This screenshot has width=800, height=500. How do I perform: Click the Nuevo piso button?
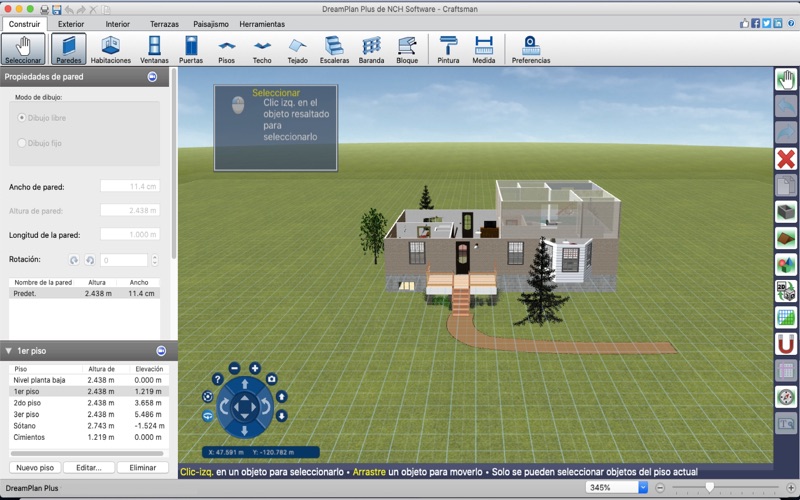[35, 467]
